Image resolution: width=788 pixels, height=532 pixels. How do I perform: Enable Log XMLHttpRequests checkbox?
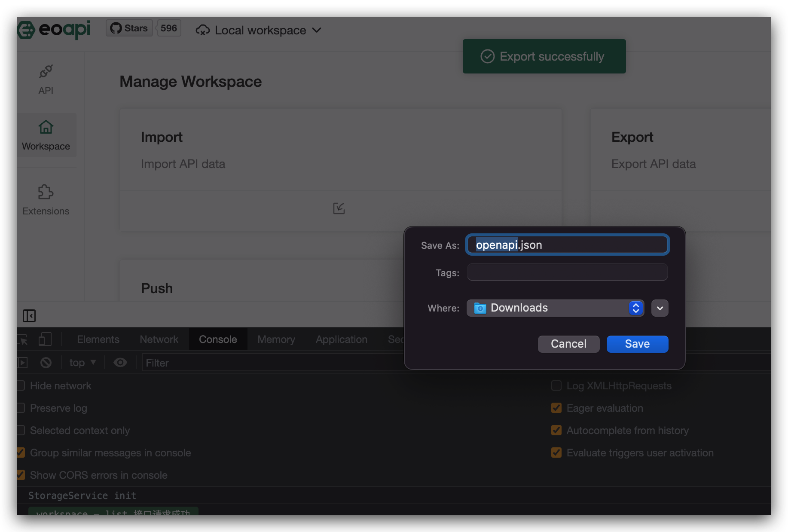coord(556,386)
